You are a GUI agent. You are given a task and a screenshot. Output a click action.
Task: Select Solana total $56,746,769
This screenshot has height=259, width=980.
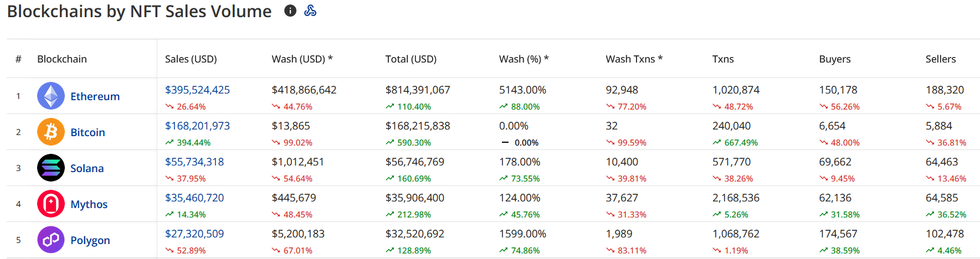[415, 162]
